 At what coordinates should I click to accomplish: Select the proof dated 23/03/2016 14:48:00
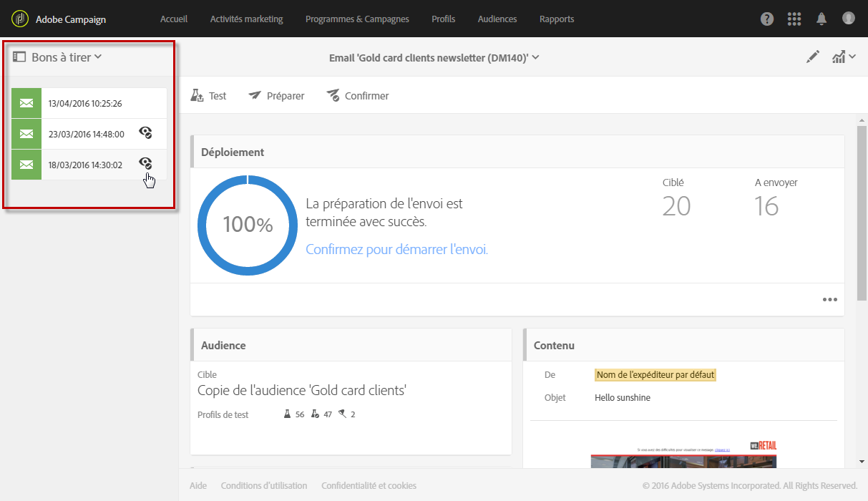[89, 134]
